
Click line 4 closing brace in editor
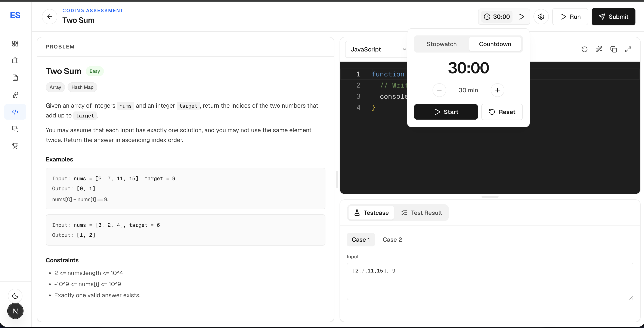(374, 108)
